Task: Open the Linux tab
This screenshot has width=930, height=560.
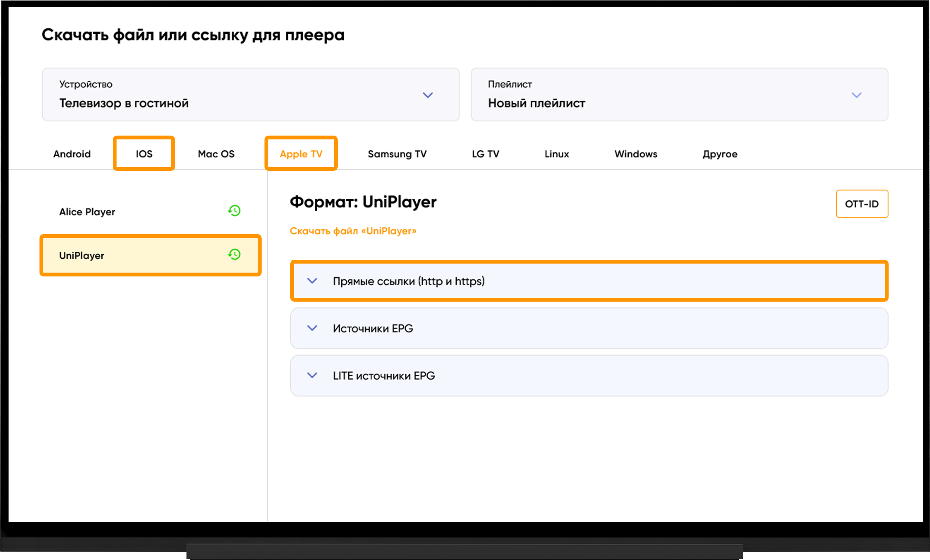Action: (557, 154)
